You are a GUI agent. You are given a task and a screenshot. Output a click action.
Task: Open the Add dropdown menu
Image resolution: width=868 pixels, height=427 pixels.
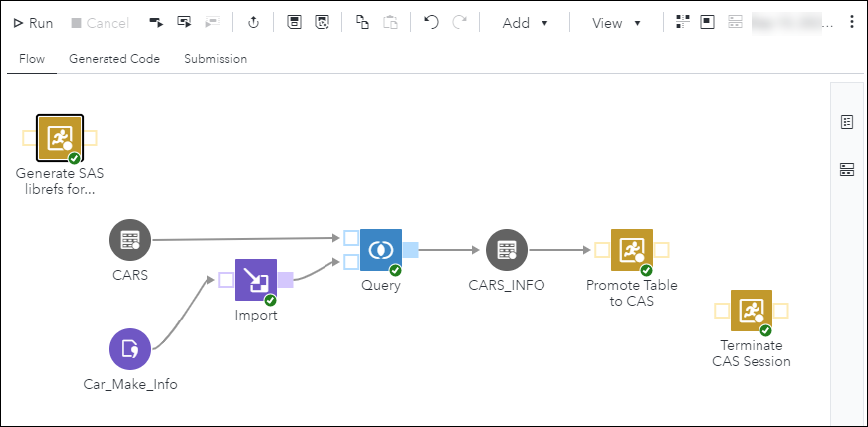(526, 23)
